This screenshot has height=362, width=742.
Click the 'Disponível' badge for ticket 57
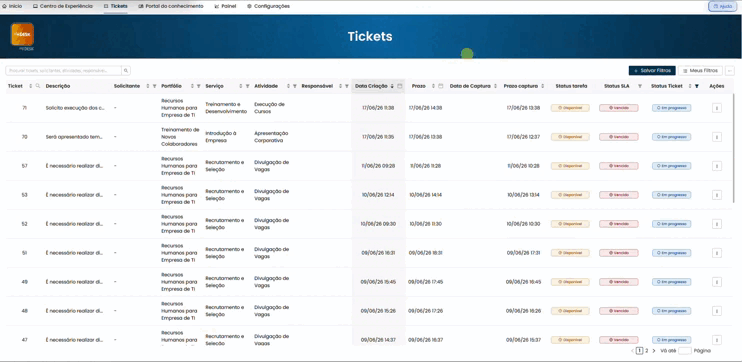point(570,166)
